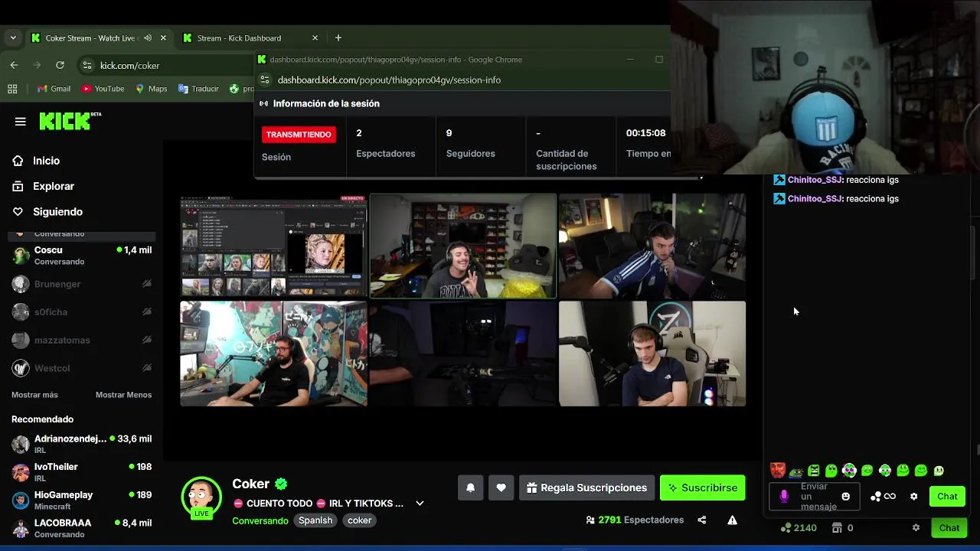Open the Gmail bookmark
980x551 pixels.
54,89
